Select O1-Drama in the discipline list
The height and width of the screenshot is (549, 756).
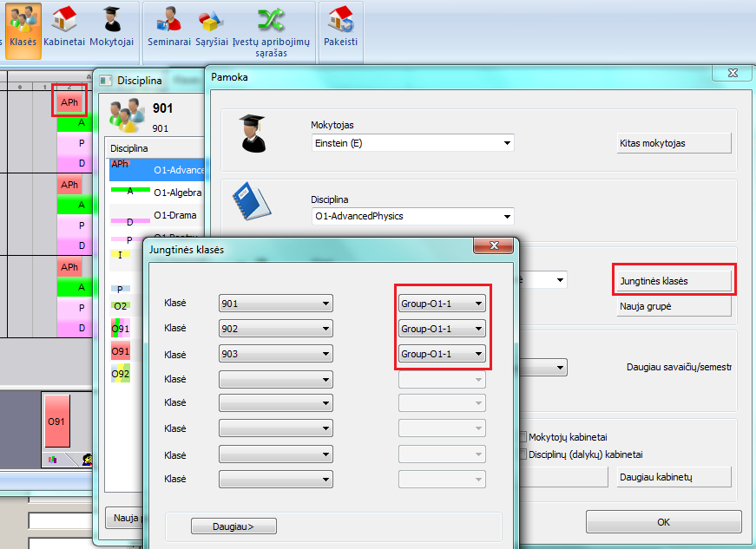176,215
